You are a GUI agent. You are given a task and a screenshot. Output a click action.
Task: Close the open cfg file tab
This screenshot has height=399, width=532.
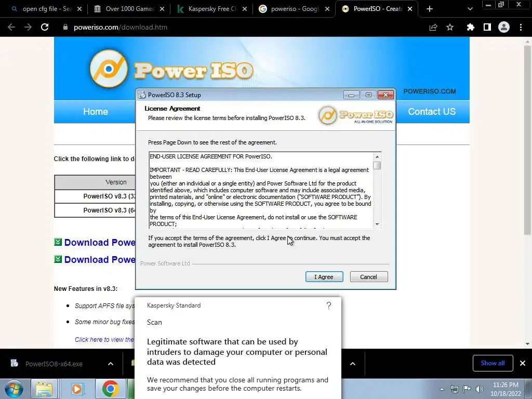[79, 9]
